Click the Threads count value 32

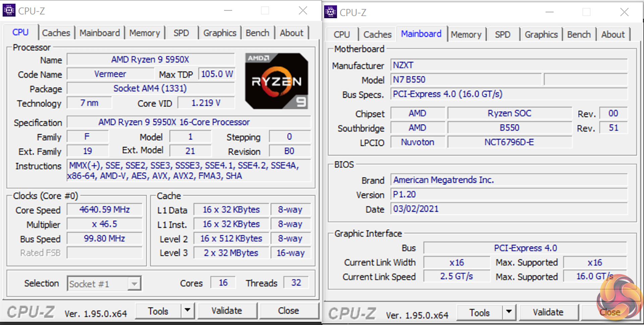coord(296,282)
